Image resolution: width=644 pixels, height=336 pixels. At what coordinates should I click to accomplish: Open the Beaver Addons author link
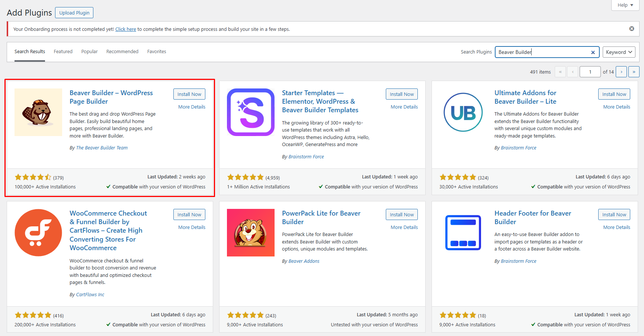point(304,261)
